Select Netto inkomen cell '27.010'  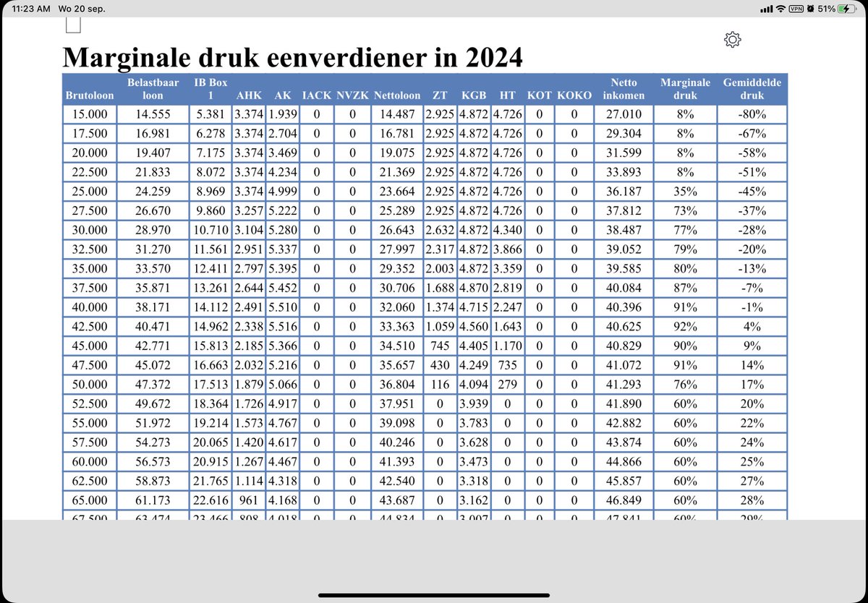click(624, 114)
